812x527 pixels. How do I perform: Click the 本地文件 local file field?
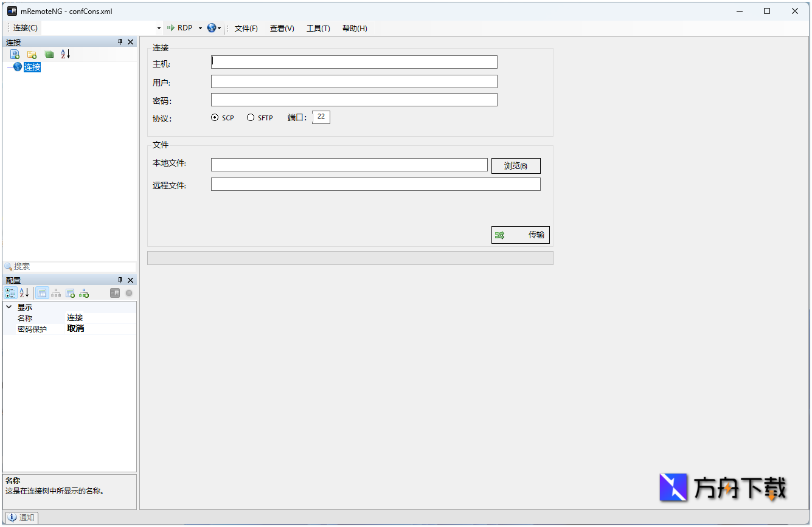tap(349, 165)
